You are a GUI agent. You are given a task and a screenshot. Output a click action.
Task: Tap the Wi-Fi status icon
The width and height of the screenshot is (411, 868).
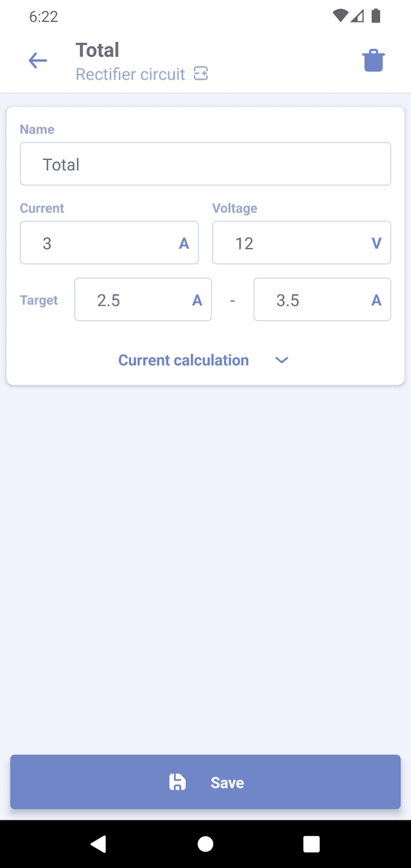340,16
